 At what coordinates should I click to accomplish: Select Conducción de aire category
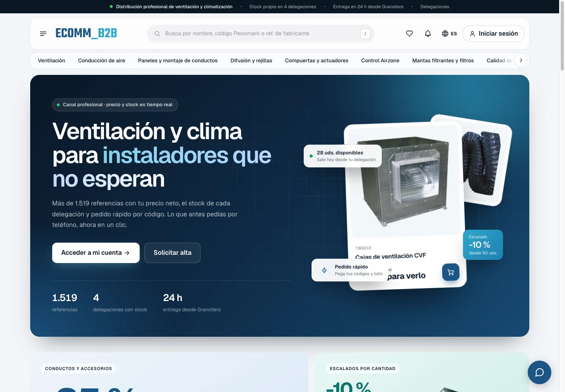pyautogui.click(x=102, y=60)
